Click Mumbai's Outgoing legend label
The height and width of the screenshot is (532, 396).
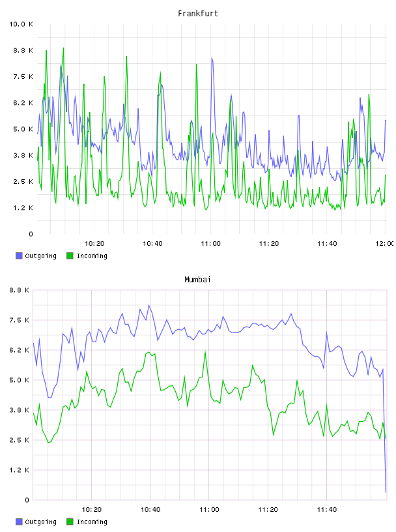click(x=40, y=522)
